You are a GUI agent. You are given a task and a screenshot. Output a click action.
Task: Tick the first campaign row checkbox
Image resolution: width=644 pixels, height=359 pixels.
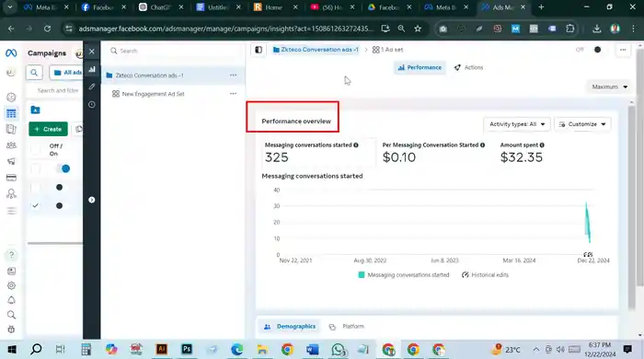coord(35,168)
